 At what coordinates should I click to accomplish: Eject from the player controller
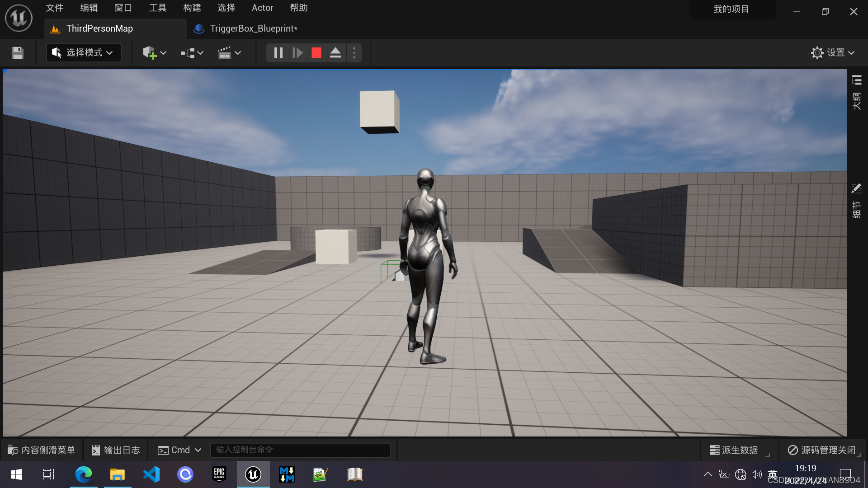pyautogui.click(x=335, y=53)
